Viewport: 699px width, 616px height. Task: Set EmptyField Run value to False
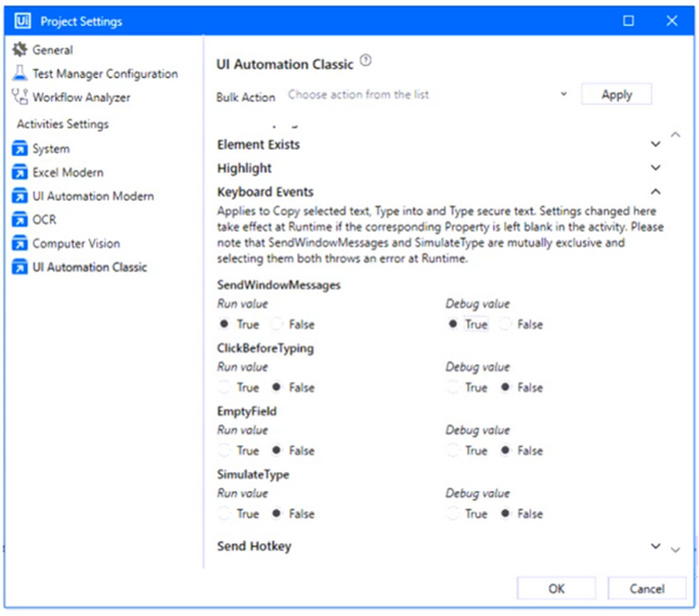[x=277, y=450]
